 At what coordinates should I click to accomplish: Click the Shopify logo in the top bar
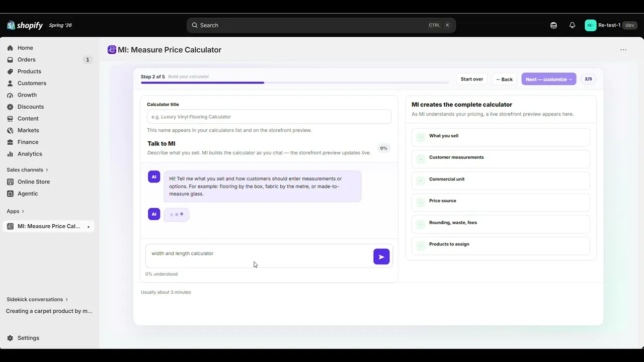pyautogui.click(x=25, y=25)
